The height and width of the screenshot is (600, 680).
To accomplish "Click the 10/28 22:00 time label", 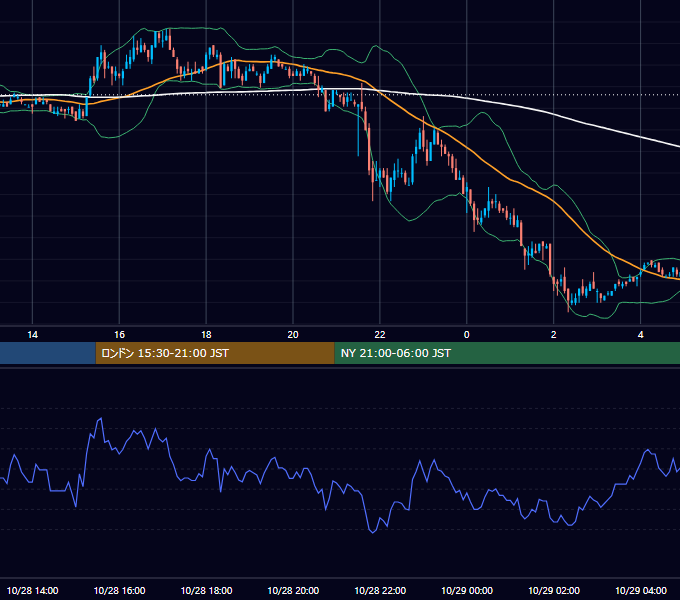I will (380, 590).
